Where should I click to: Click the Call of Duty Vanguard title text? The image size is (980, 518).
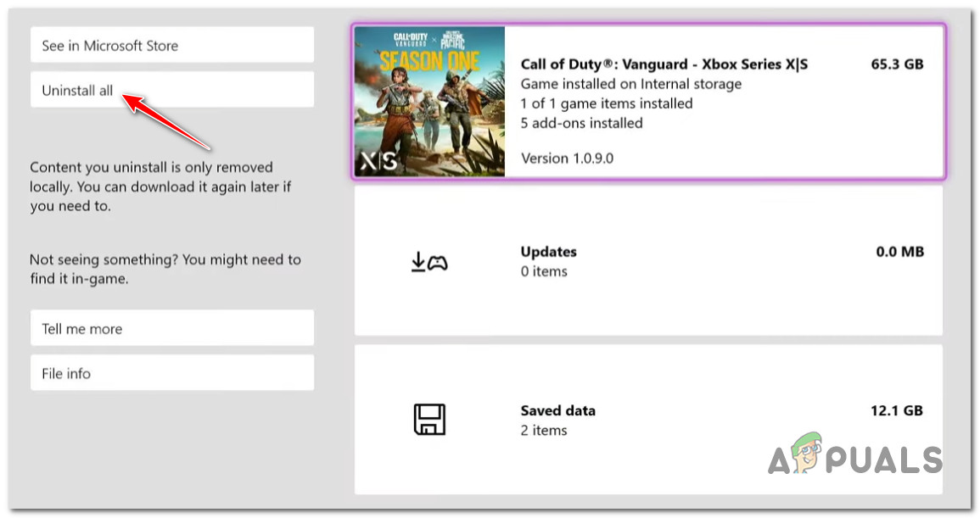[664, 64]
